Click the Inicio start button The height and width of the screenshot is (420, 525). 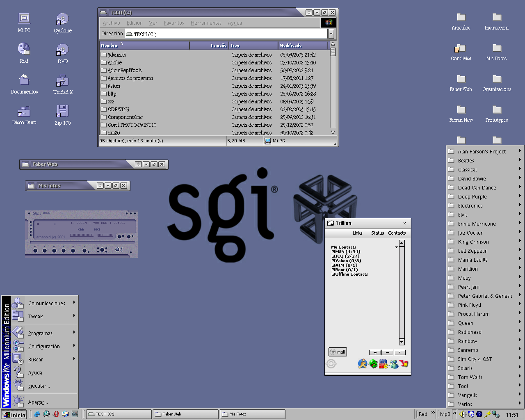14,415
